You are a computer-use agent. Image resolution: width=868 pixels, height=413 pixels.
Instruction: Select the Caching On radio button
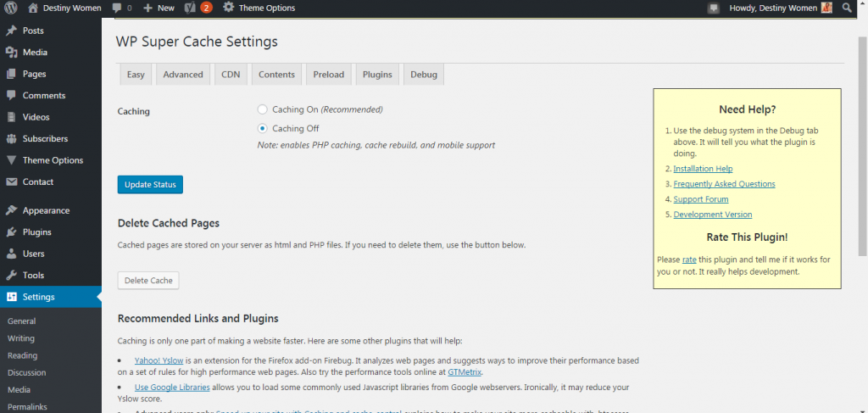[263, 109]
